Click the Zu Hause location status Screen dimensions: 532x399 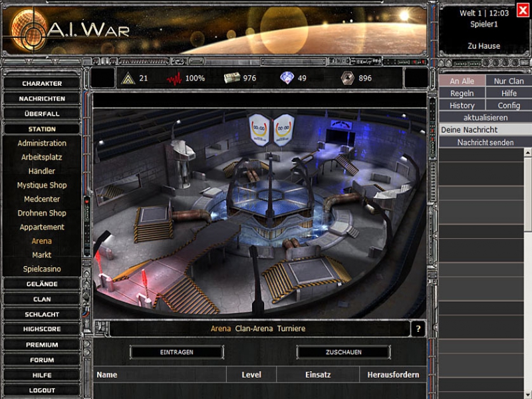pos(484,46)
